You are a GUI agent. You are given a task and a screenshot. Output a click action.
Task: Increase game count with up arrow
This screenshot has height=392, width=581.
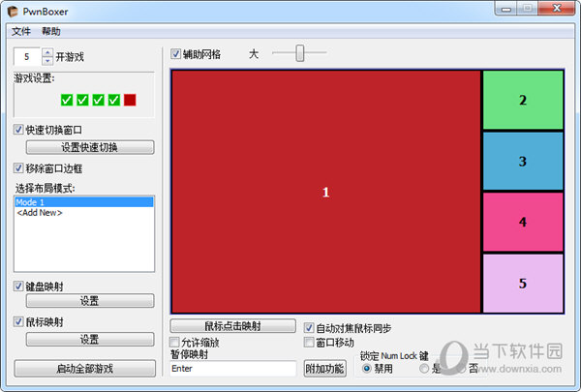pos(47,52)
